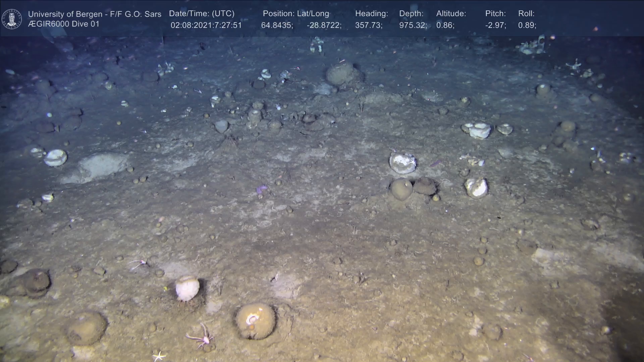
Task: Click the 'ÆGIR6000 Dive 01' label
Action: pyautogui.click(x=64, y=24)
